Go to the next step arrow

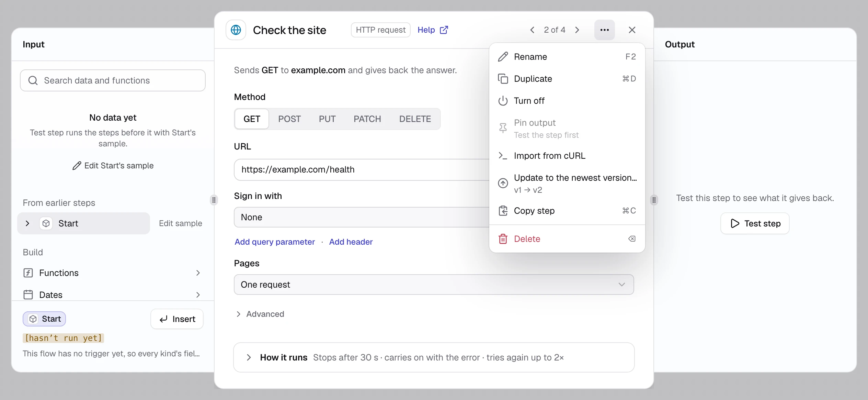[577, 30]
